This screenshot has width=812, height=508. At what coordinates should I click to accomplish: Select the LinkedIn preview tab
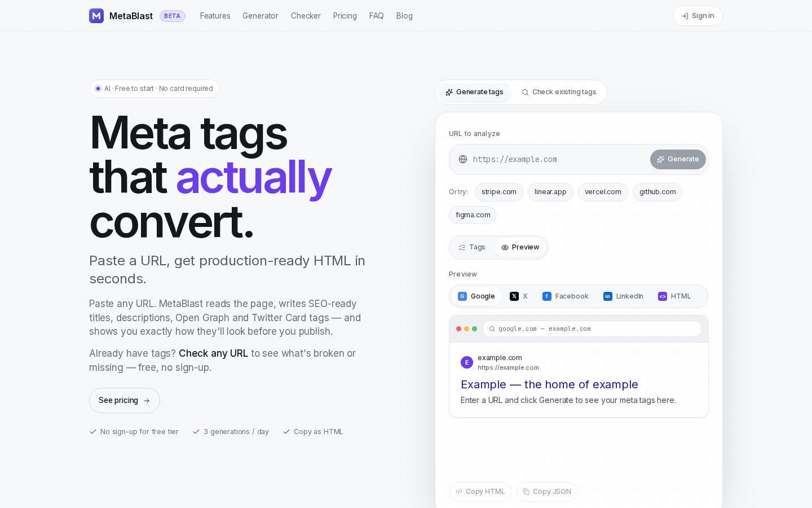[x=623, y=296]
